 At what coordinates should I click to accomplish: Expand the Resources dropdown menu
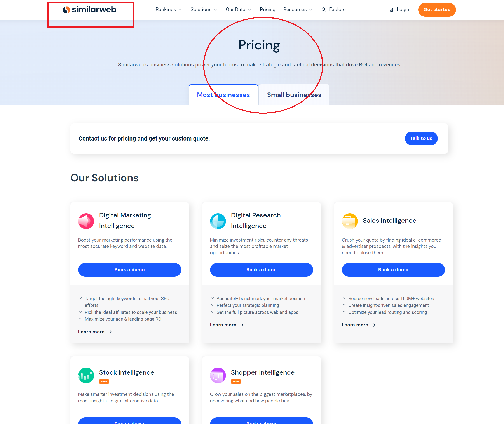[297, 10]
